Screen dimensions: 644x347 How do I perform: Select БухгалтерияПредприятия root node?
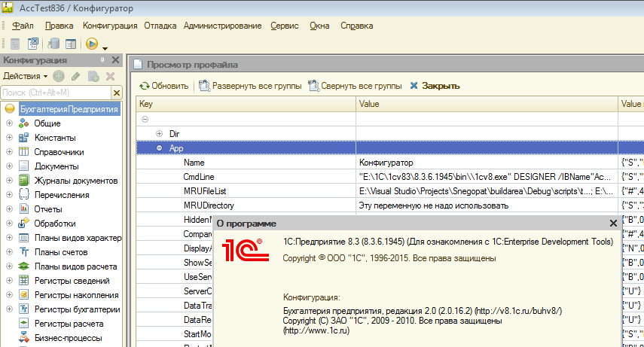click(x=69, y=109)
